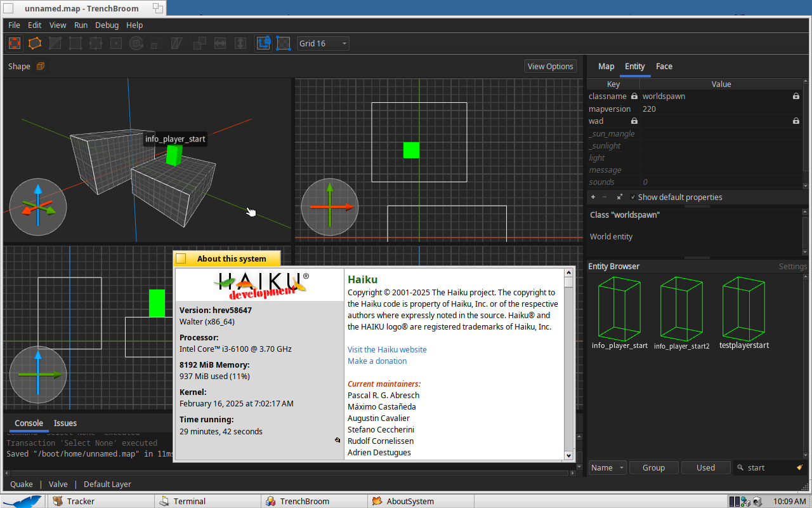Click the Make a donation link

[377, 361]
